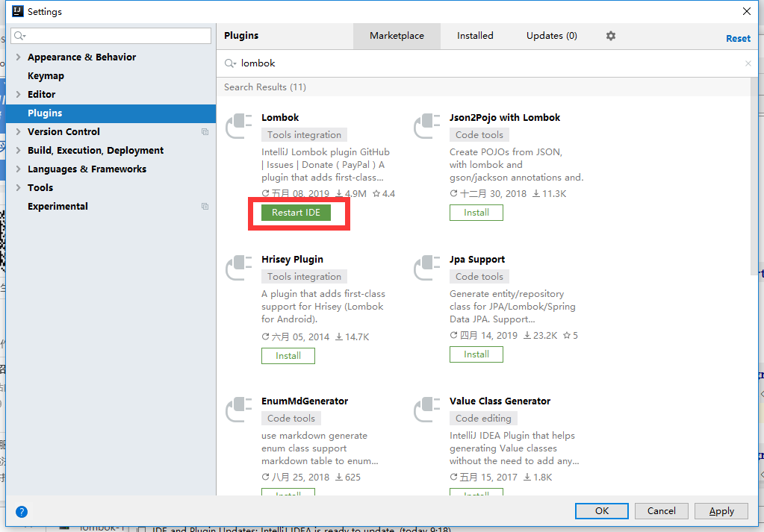Select Languages & Frameworks category
The image size is (764, 532).
pos(87,169)
